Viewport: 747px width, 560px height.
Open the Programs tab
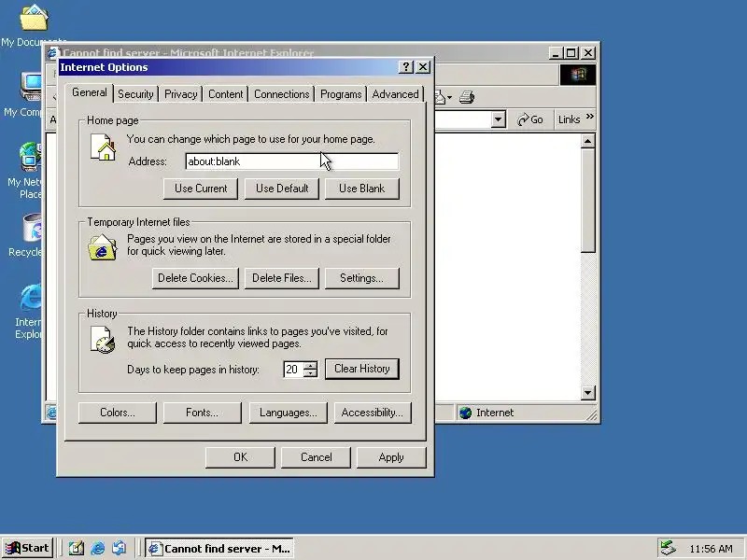click(x=341, y=94)
